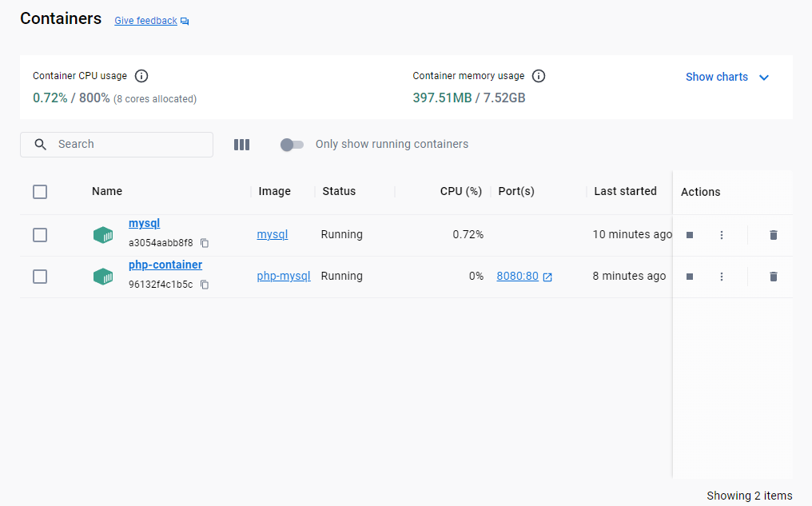This screenshot has height=506, width=812.
Task: Click the 'Showing 2 items' text
Action: (x=750, y=496)
